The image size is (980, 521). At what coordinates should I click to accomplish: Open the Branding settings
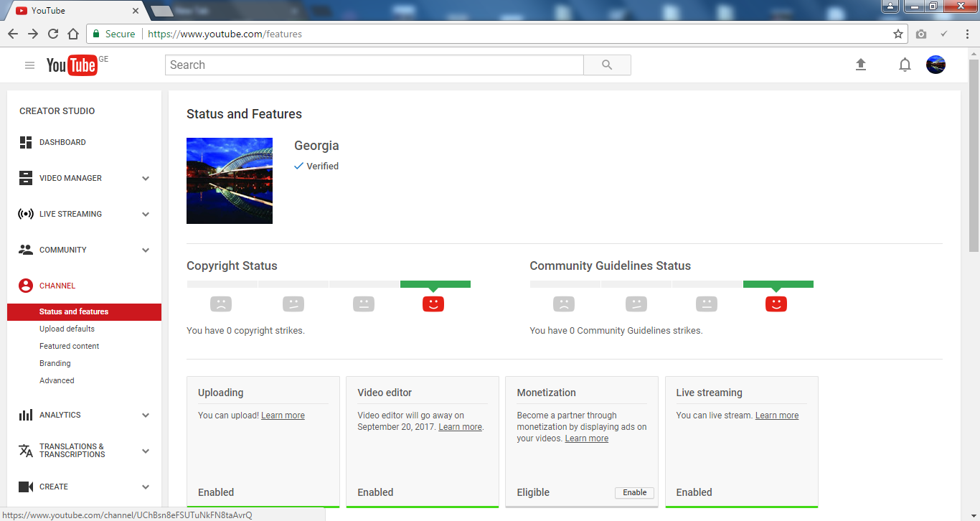[x=55, y=363]
